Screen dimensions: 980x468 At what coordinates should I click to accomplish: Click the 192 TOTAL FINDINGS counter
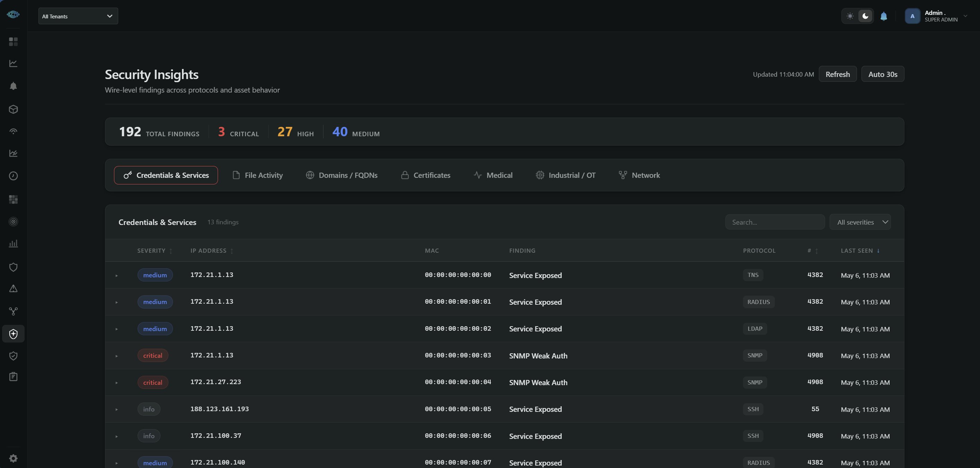(x=159, y=132)
